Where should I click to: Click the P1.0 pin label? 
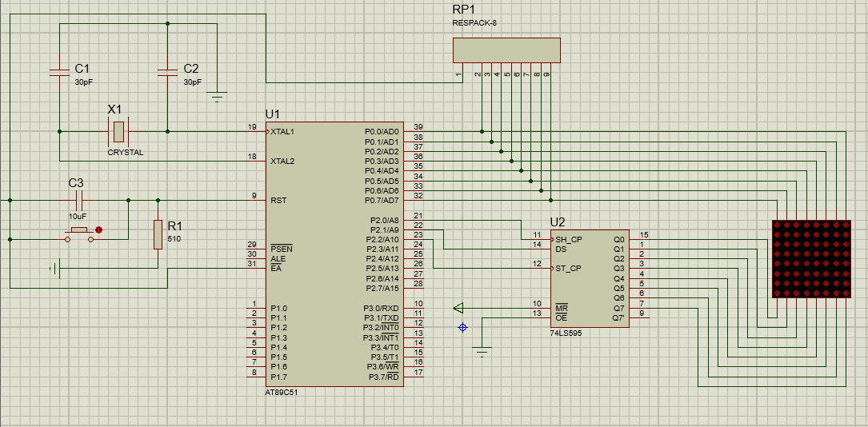pos(279,308)
